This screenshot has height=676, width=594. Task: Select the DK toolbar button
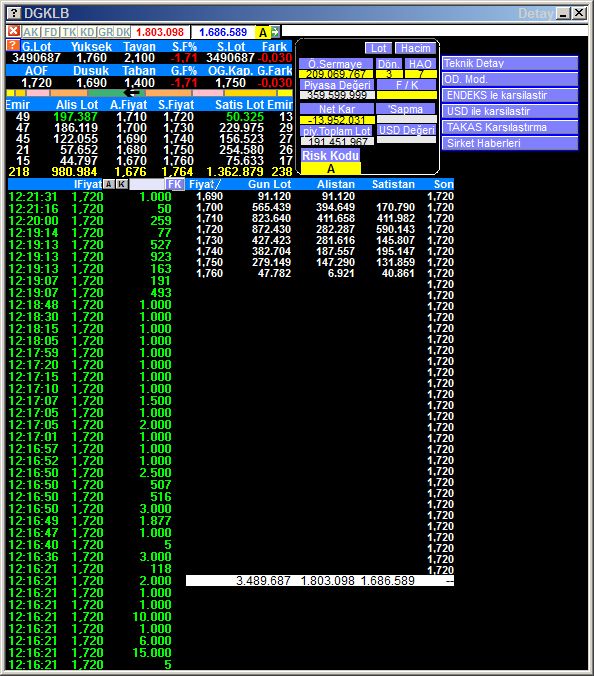click(123, 32)
